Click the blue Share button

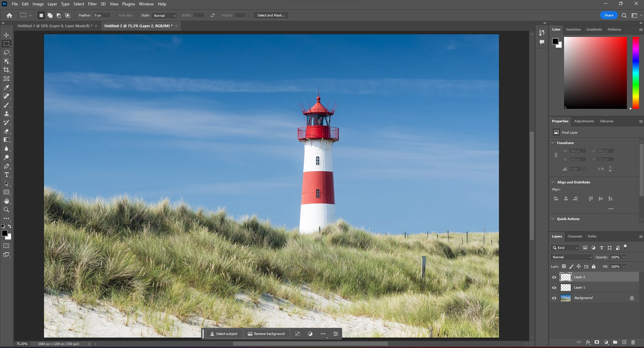pyautogui.click(x=608, y=15)
